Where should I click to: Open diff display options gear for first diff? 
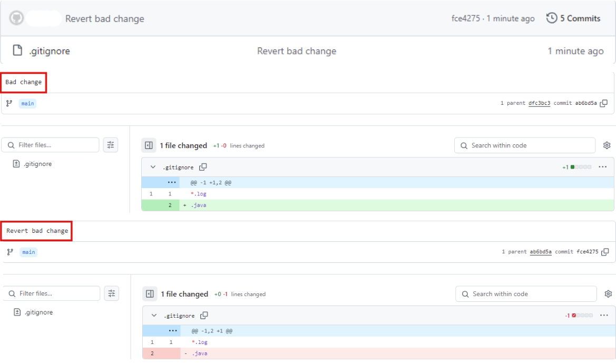tap(607, 145)
